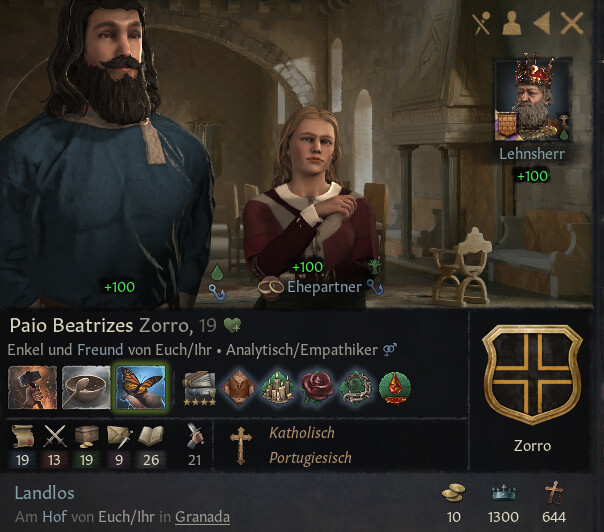Follow the Granada location link
The image size is (604, 532).
click(202, 517)
